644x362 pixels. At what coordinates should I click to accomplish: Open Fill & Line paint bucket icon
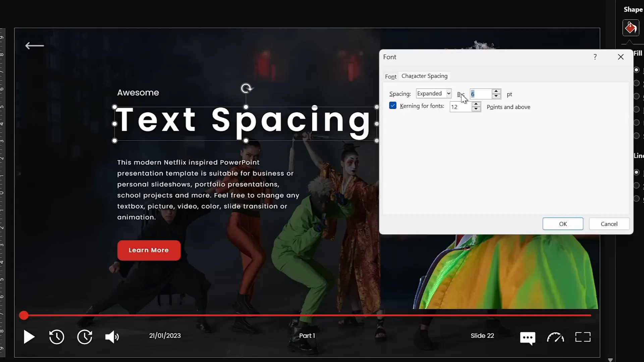point(631,28)
